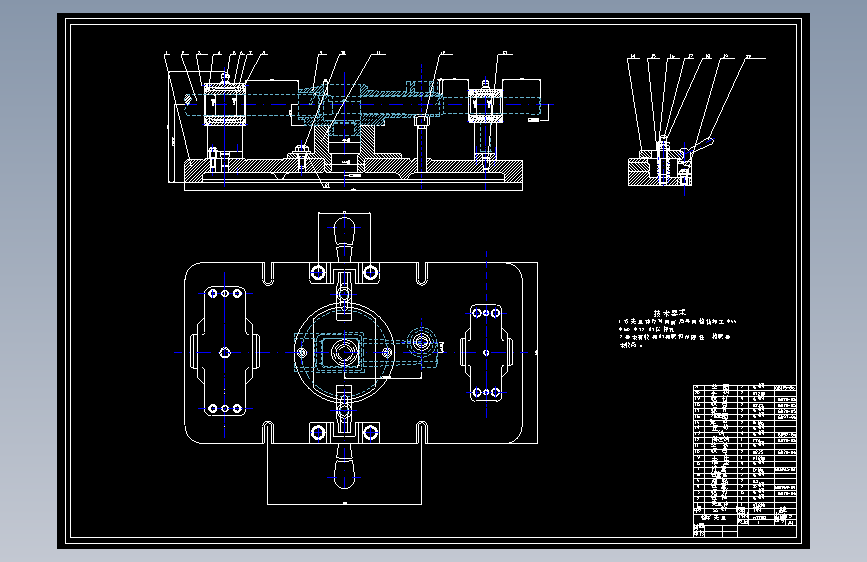Screen dimensions: 867x562
Task: Select the upper clamp handle knob in plan view
Action: (x=344, y=231)
